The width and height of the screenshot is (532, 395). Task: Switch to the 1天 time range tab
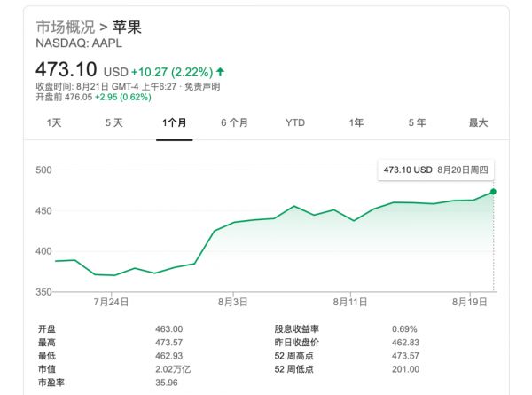[55, 122]
